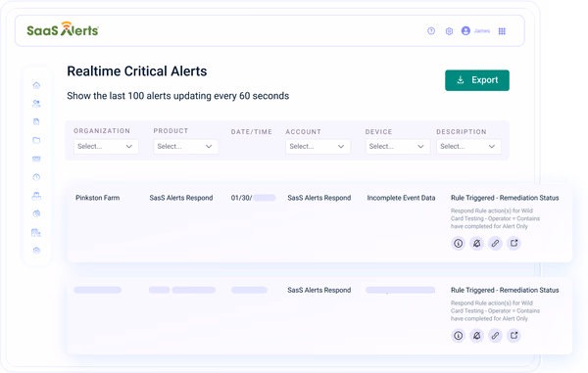Open Pinkston Farm alert externally
Screen dimensions: 588x373
(x=514, y=244)
